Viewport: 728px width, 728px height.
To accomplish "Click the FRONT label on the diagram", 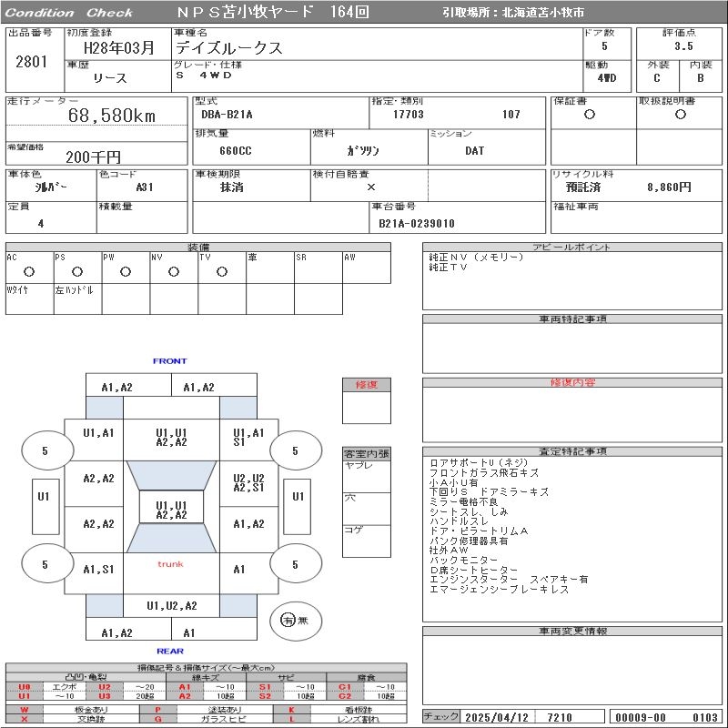I will point(170,360).
